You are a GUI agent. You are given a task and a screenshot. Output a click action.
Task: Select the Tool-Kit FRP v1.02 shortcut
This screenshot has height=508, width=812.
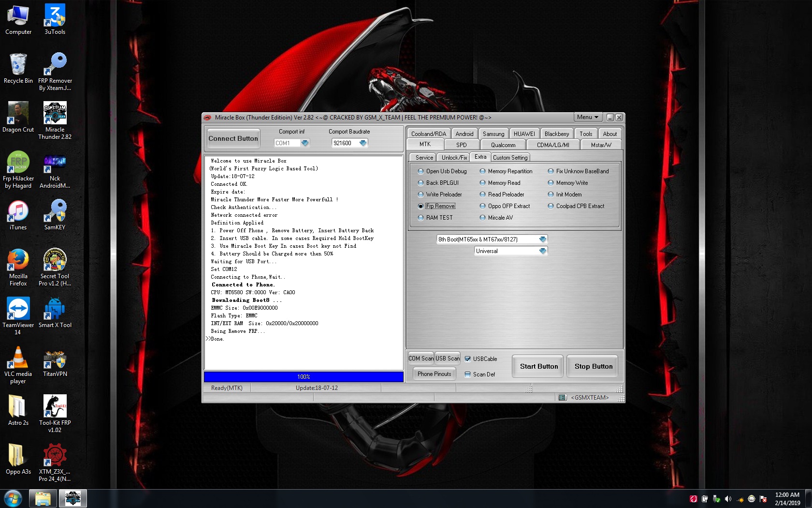coord(55,414)
